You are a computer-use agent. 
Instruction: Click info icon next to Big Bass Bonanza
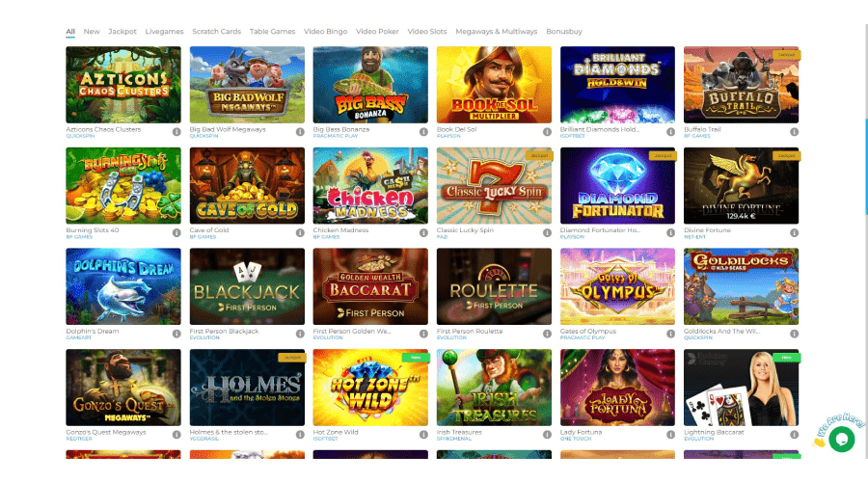423,132
